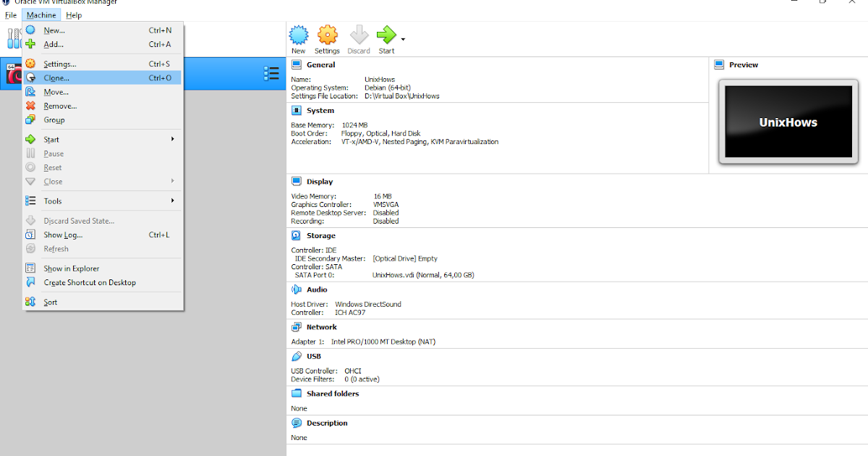Toggle the VM details menu button beside UnixHows

pyautogui.click(x=271, y=73)
